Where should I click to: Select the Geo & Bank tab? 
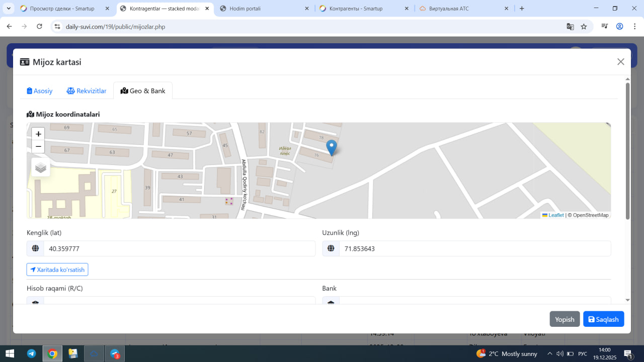(x=143, y=91)
